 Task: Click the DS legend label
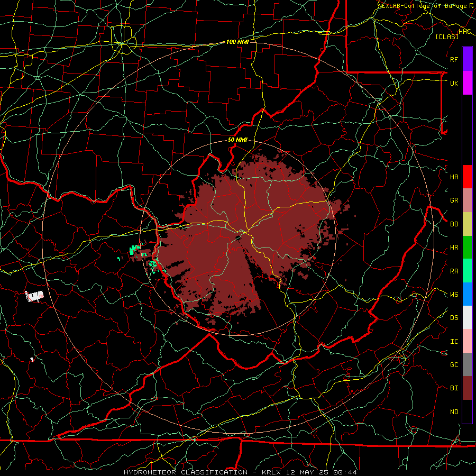coord(454,318)
